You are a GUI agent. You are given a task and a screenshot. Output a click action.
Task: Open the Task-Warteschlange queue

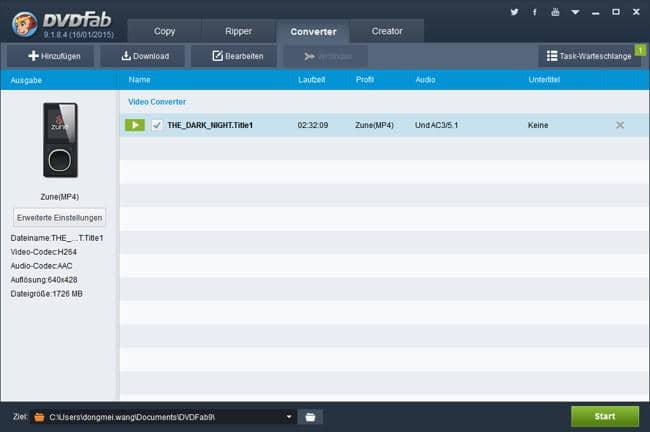click(589, 56)
